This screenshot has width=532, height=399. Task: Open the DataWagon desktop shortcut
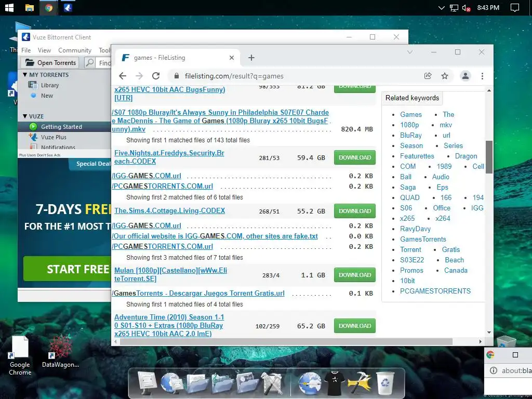click(x=60, y=352)
